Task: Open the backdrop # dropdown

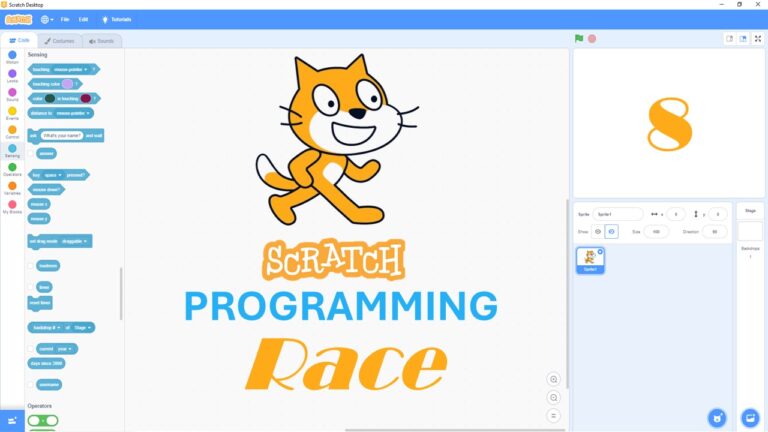Action: coord(47,327)
